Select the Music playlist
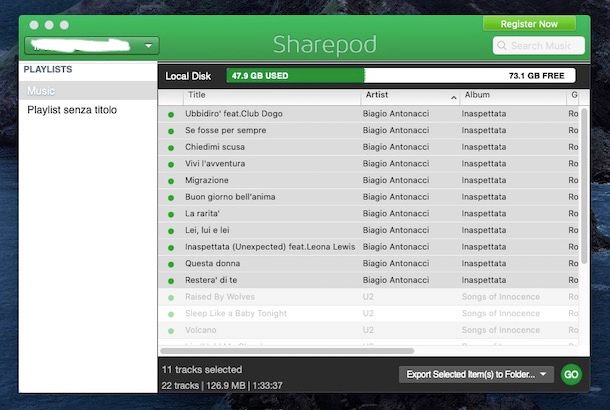Viewport: 610px width, 410px height. pyautogui.click(x=88, y=91)
